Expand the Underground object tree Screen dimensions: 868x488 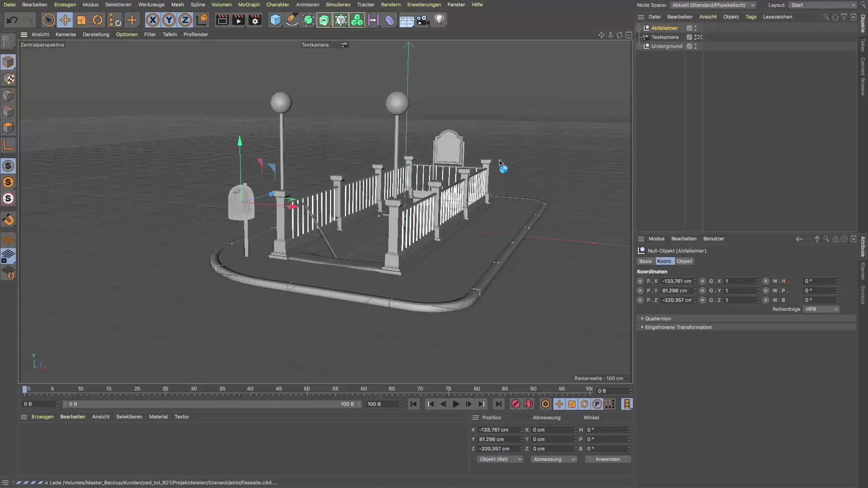639,46
